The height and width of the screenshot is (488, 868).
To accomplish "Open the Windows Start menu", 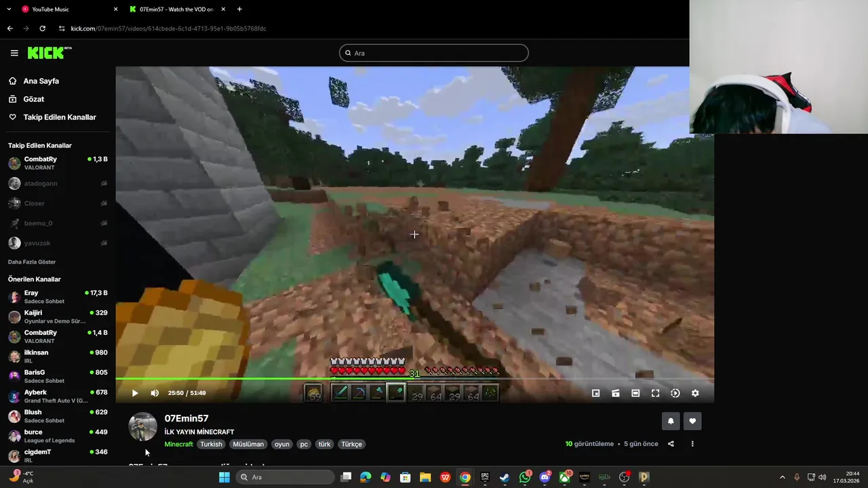I will (x=224, y=477).
